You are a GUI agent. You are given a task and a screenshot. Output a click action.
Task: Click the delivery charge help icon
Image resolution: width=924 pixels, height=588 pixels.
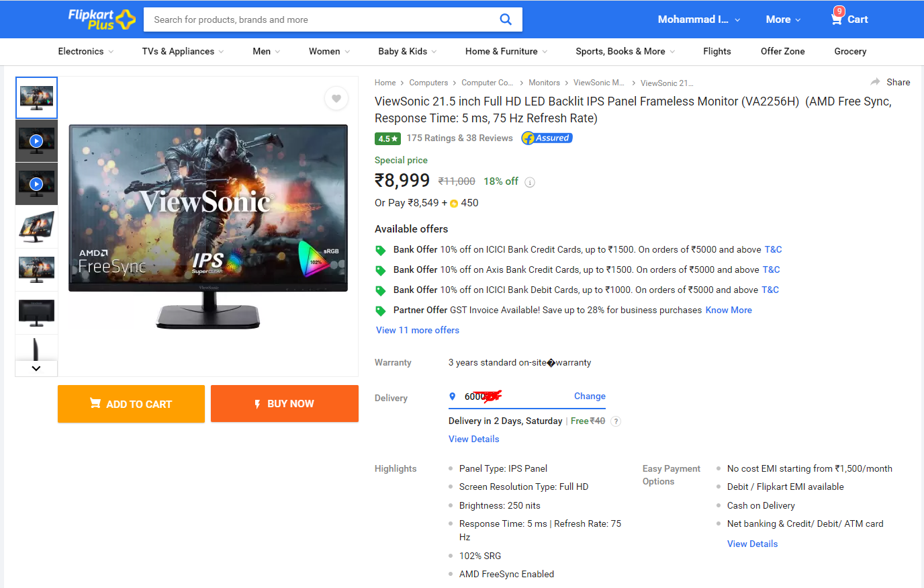pyautogui.click(x=616, y=421)
